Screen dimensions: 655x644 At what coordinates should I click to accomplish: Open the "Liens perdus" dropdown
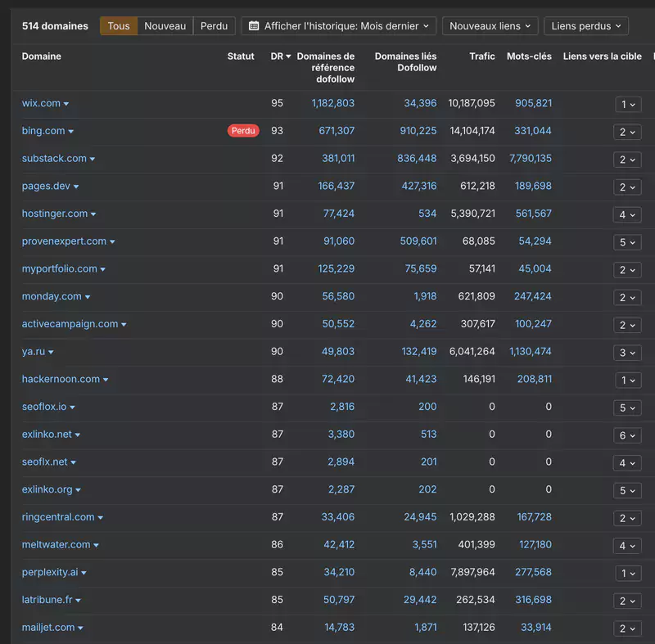click(586, 25)
